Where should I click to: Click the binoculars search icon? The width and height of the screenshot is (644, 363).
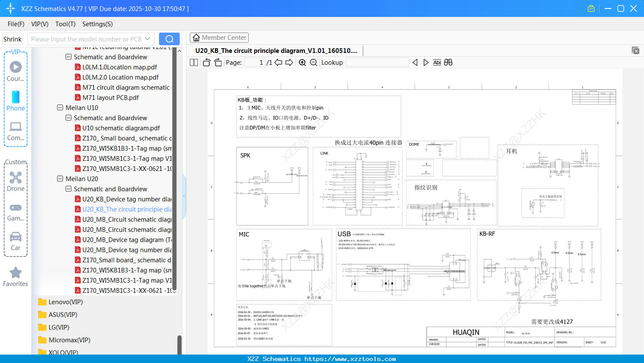click(448, 62)
